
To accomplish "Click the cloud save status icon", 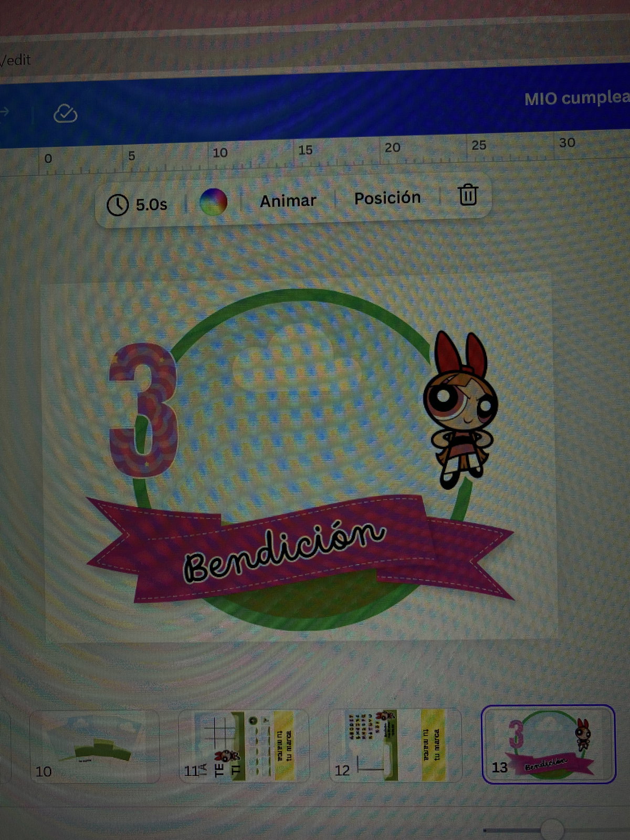I will point(66,113).
